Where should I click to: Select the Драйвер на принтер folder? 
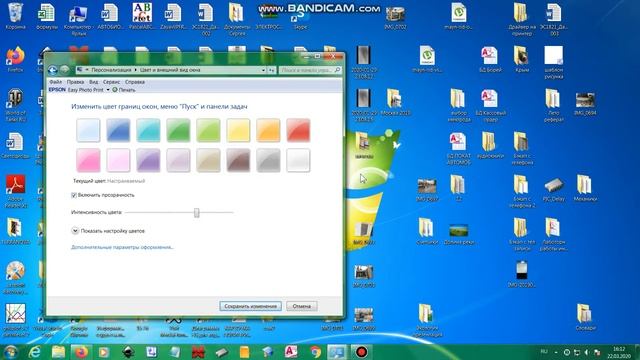tap(522, 20)
